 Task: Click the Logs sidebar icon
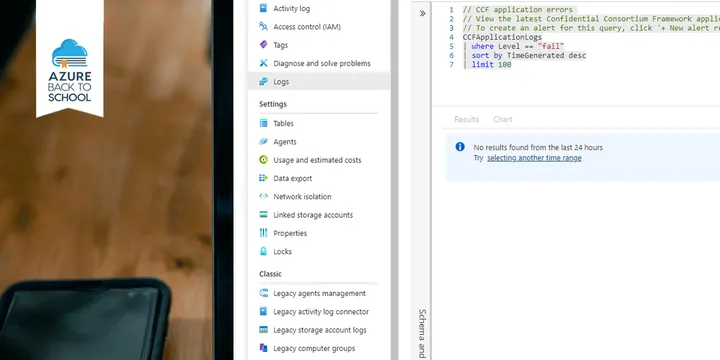pos(264,82)
